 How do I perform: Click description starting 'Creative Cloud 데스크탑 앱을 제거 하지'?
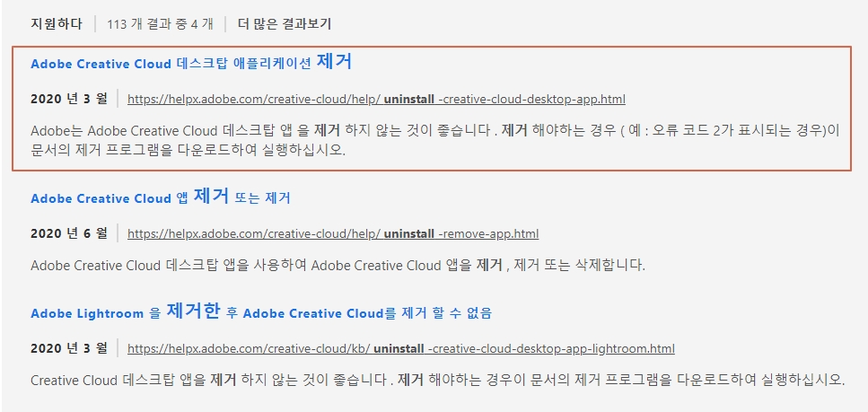(438, 381)
